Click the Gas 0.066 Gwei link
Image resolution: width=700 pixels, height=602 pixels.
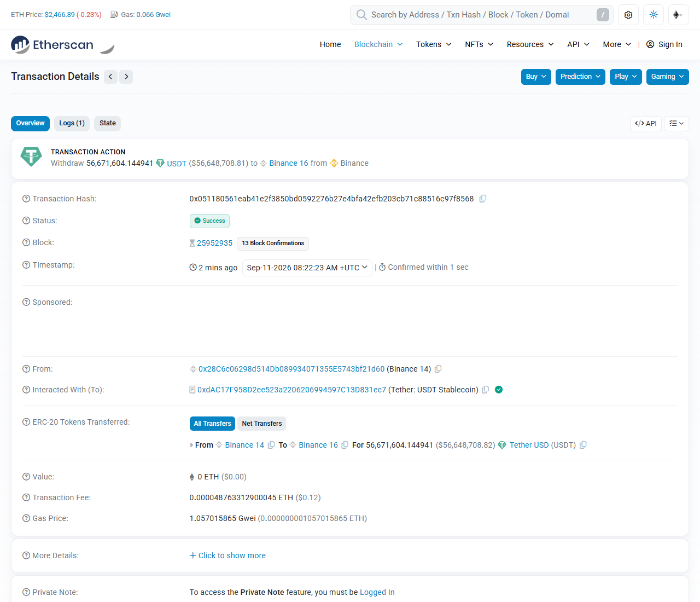[x=153, y=15]
